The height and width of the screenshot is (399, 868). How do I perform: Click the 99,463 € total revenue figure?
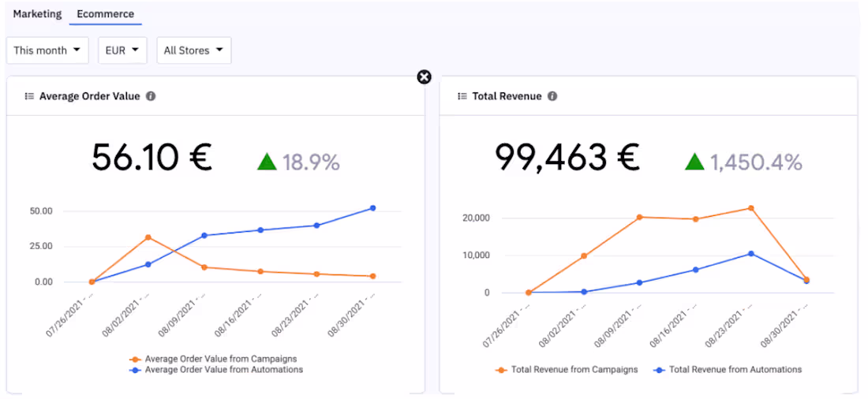[567, 158]
